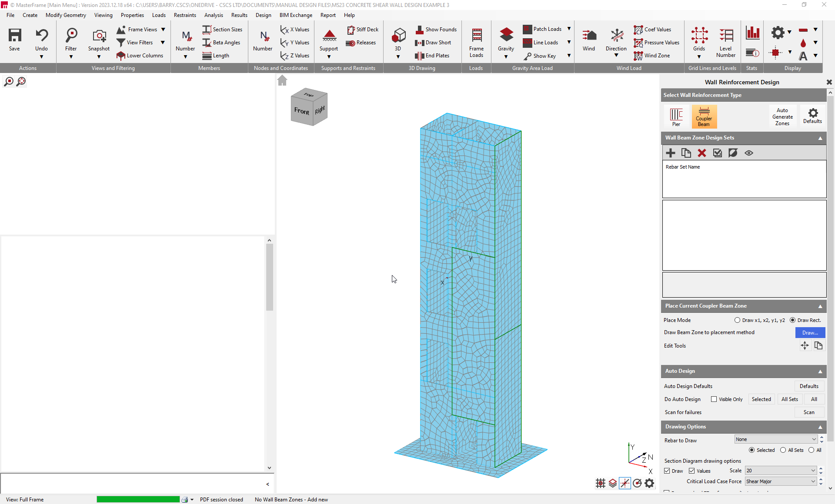This screenshot has height=504, width=835.
Task: Open the 3D drawing view tool
Action: coord(398,36)
